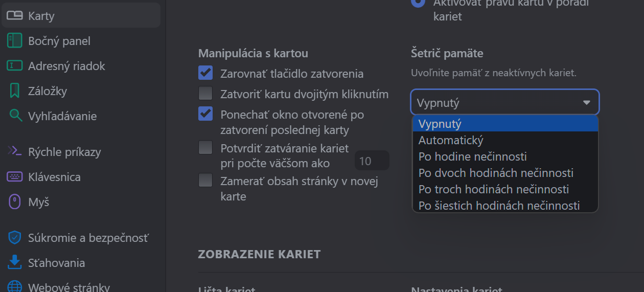Click the Adresný riadok icon
The image size is (644, 292).
(x=15, y=66)
